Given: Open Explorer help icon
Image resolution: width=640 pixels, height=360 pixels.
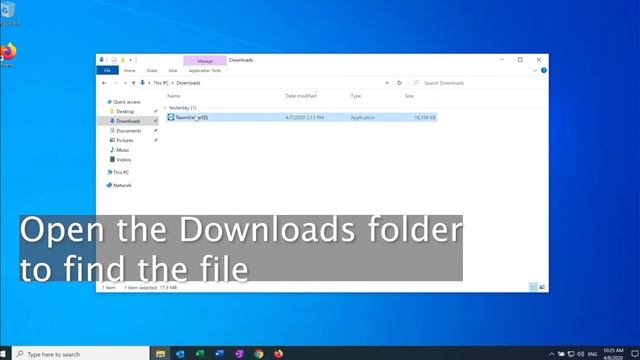Looking at the screenshot, I should pyautogui.click(x=544, y=70).
